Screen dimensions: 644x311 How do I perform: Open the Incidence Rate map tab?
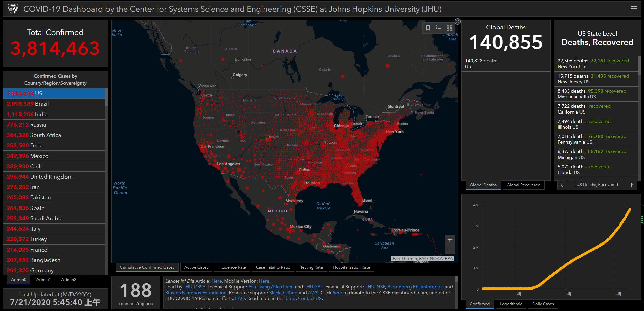pyautogui.click(x=232, y=267)
